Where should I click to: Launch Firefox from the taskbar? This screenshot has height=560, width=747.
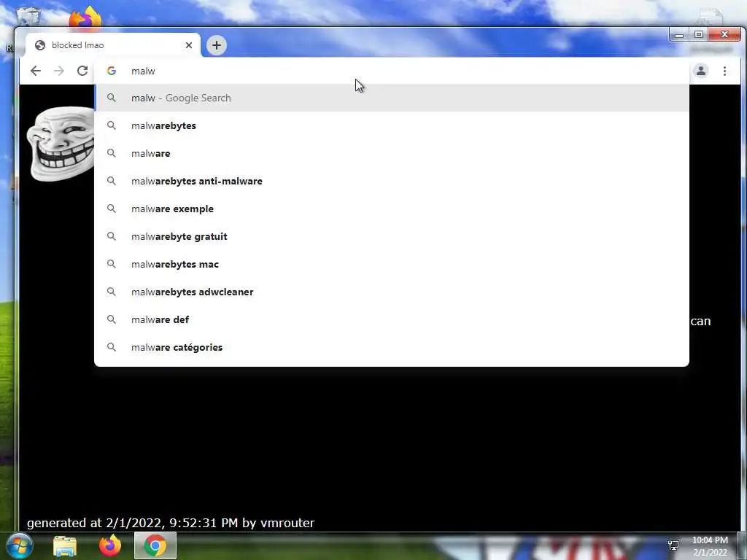pos(110,545)
